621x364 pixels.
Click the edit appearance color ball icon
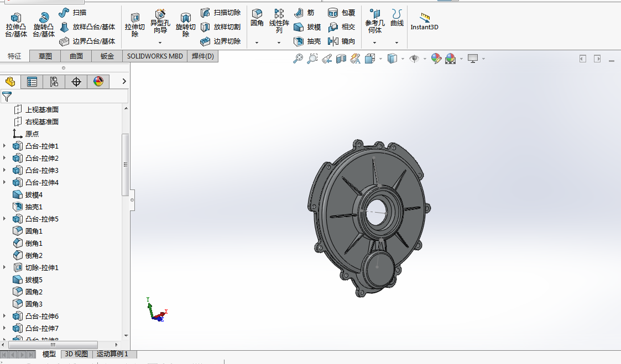click(x=436, y=59)
